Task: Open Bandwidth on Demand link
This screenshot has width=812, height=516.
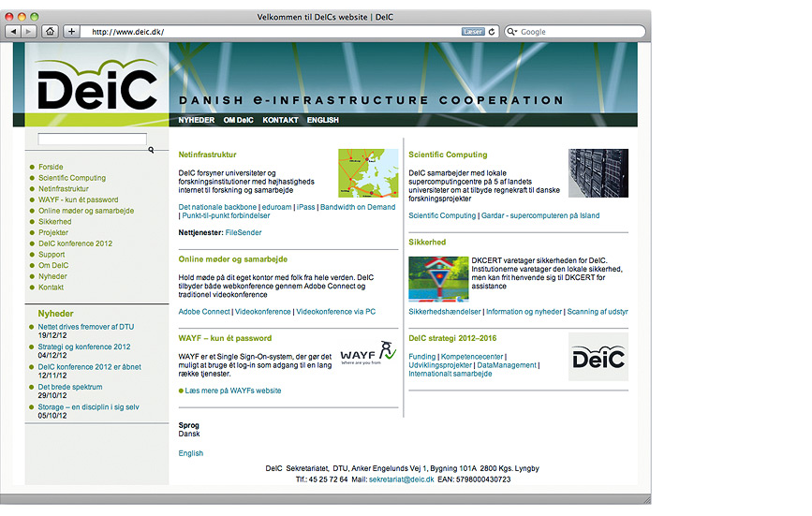Action: click(358, 207)
